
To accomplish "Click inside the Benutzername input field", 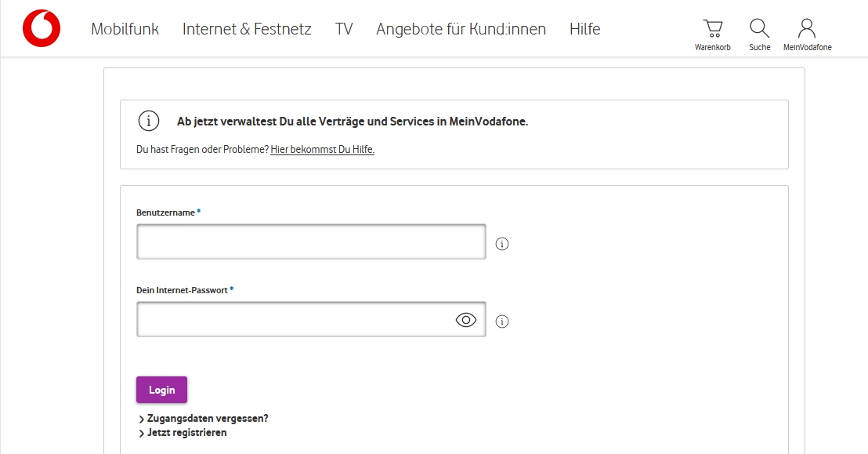I will click(311, 242).
